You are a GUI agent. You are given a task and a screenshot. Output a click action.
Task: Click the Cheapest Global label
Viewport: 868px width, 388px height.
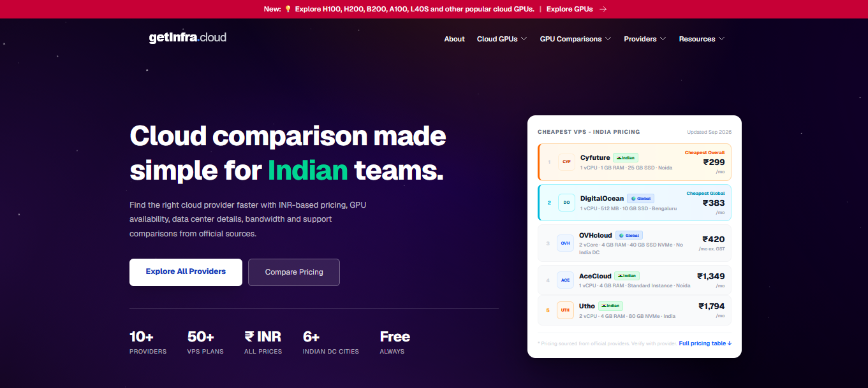[x=705, y=194]
